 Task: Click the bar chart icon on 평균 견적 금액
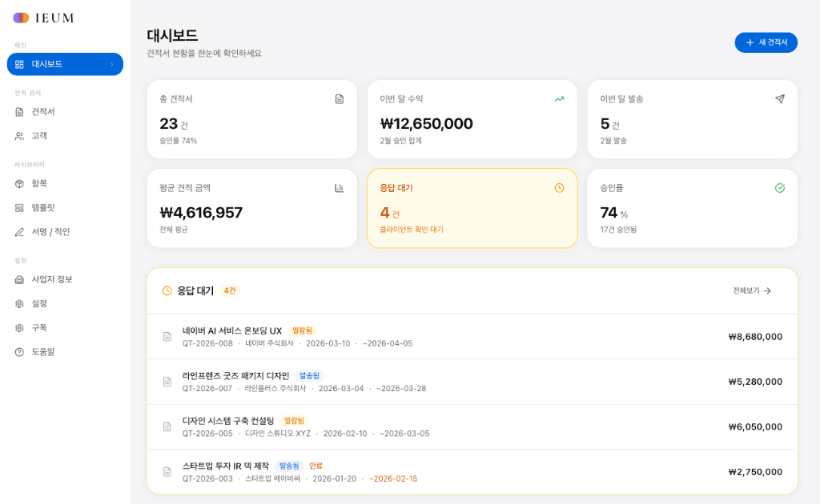pyautogui.click(x=340, y=187)
